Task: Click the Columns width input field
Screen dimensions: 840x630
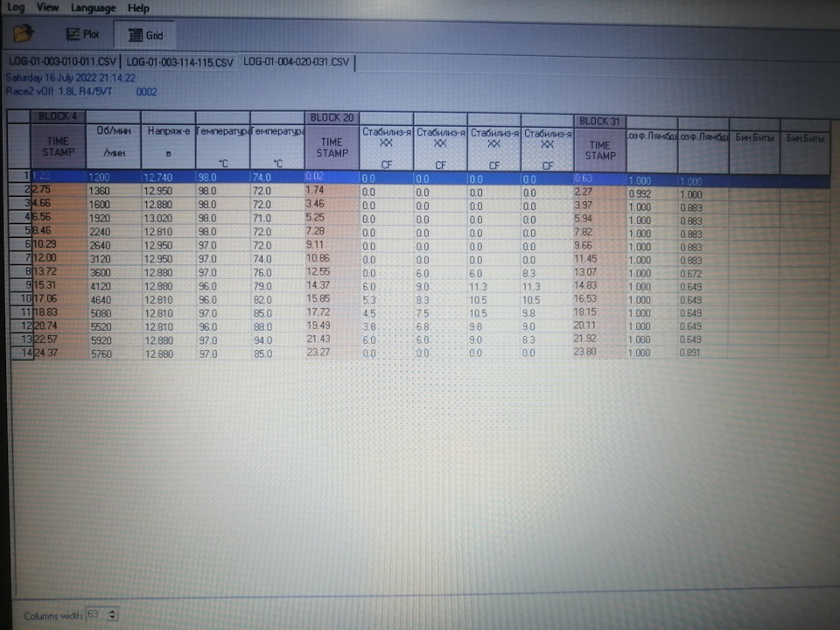Action: pos(96,614)
